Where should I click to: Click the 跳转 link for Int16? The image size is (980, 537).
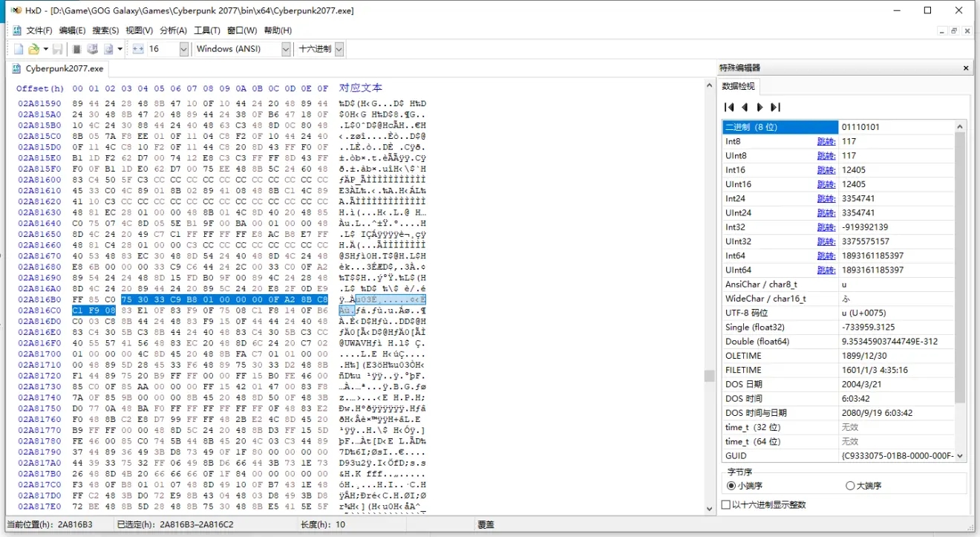(826, 170)
